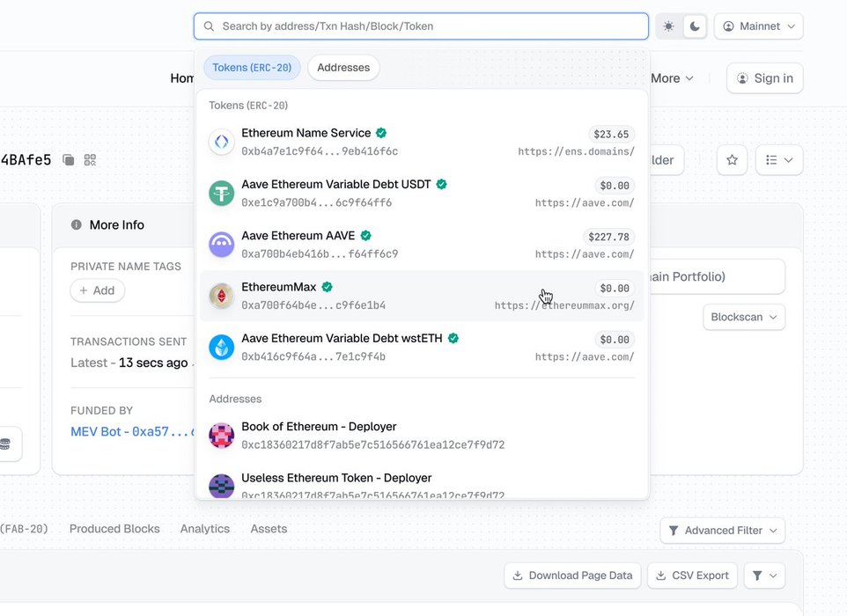Click the Ethereum Name Service token logo
Viewport: 847px width, 616px height.
click(222, 142)
